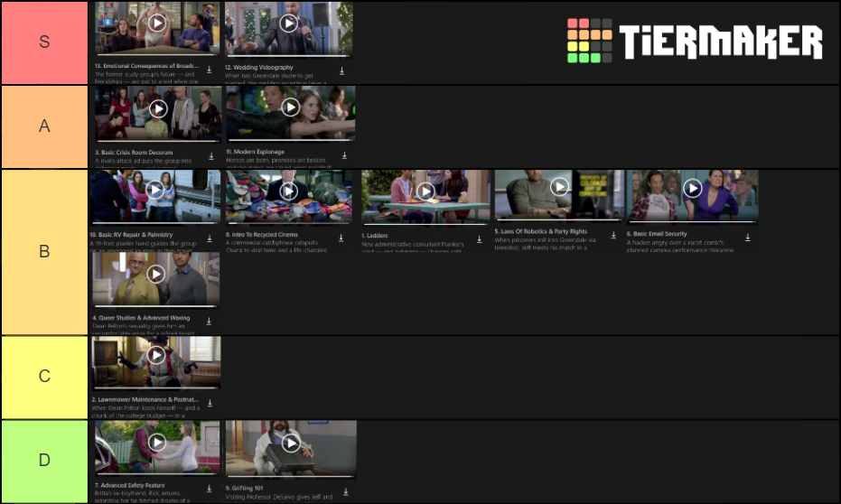841x504 pixels.
Task: Download the Modern Espionage episode
Action: click(x=344, y=155)
